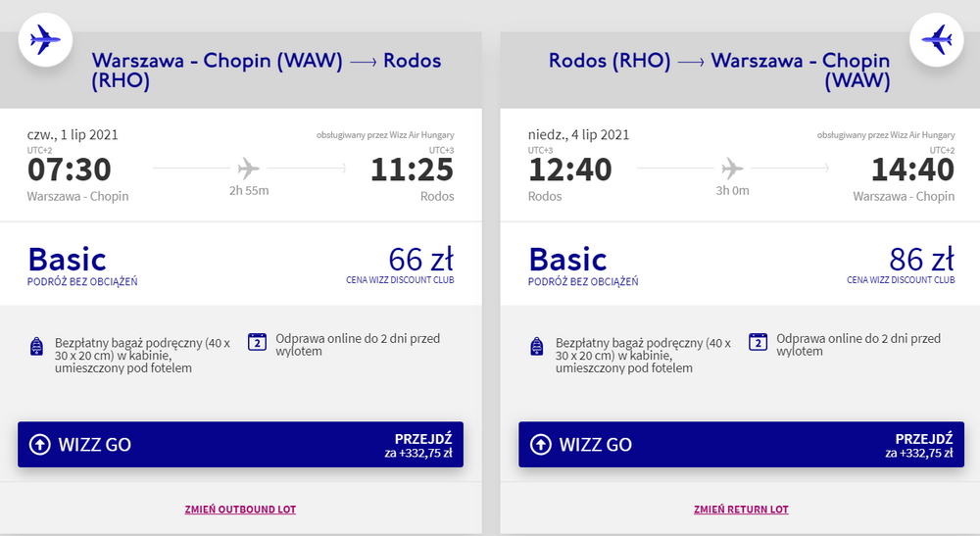Image resolution: width=980 pixels, height=536 pixels.
Task: Click return flight backpack baggage icon
Action: 537,346
